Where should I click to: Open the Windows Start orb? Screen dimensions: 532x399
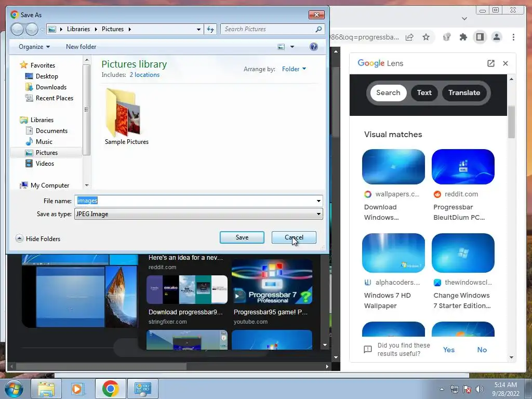pos(14,389)
